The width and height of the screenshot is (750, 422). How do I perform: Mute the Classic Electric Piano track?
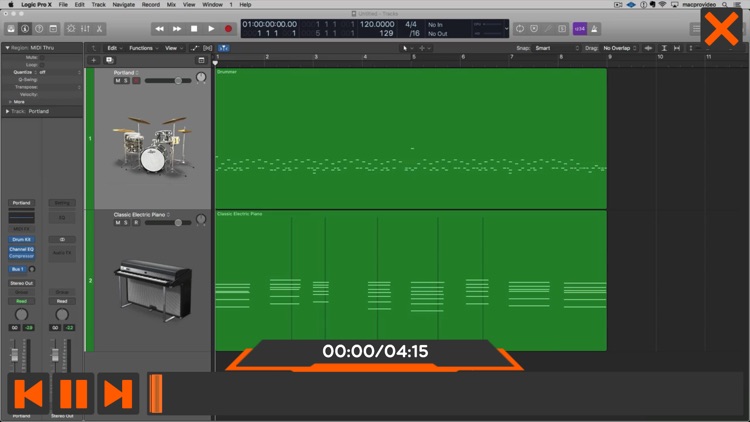tap(118, 222)
